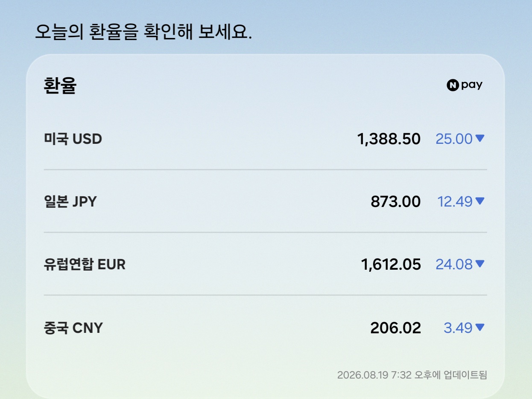Click the USD change amount 25.00

coord(454,139)
